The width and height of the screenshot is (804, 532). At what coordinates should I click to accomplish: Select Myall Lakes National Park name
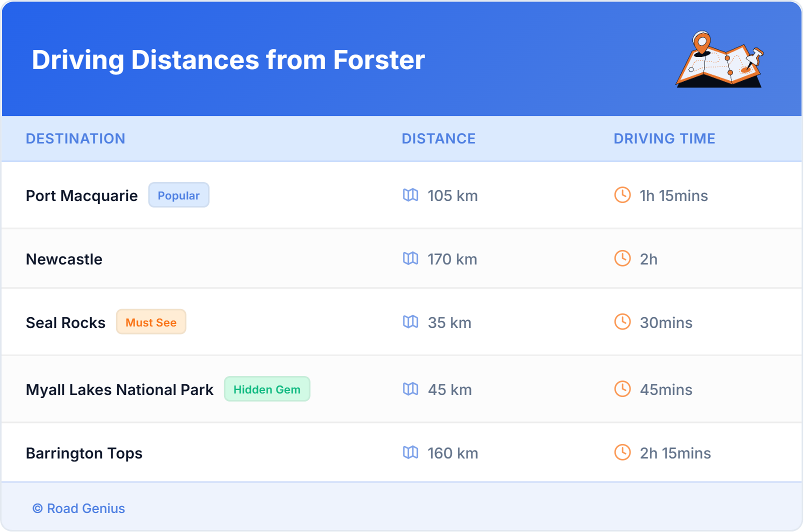click(x=119, y=389)
